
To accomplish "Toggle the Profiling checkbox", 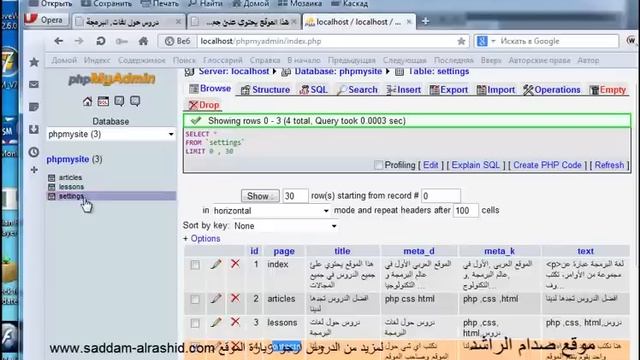I will (378, 165).
